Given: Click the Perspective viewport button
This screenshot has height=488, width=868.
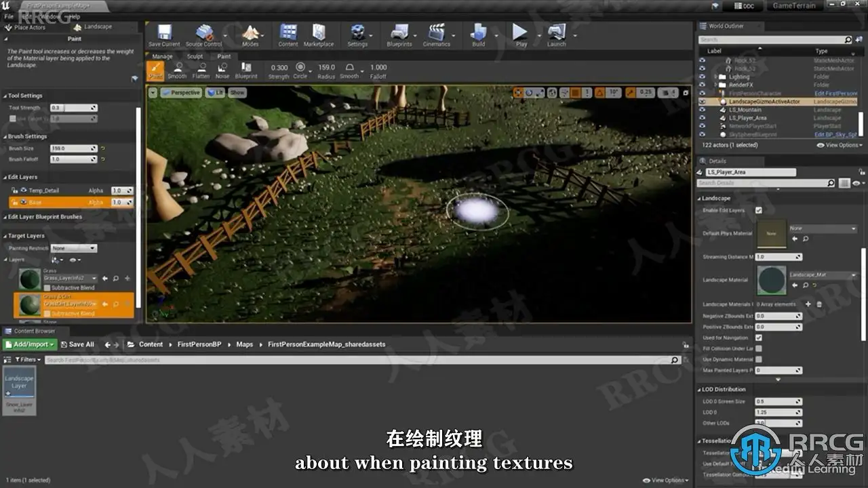Looking at the screenshot, I should click(181, 92).
